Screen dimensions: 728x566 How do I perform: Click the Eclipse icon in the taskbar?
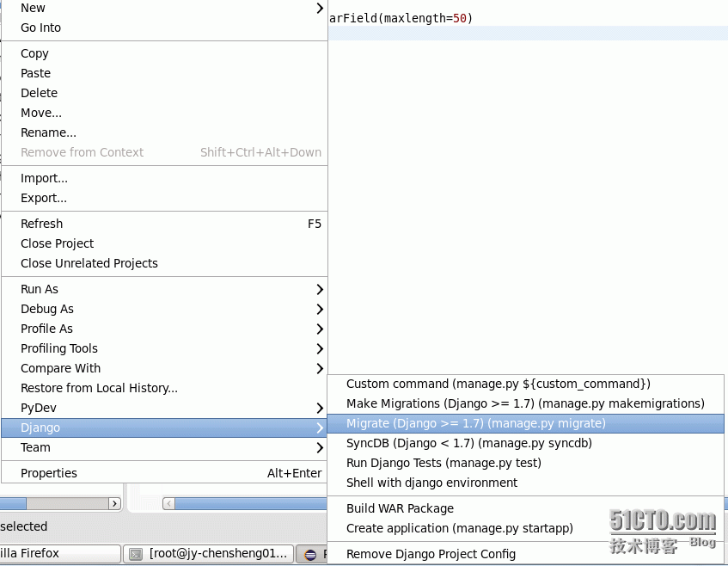pyautogui.click(x=310, y=554)
